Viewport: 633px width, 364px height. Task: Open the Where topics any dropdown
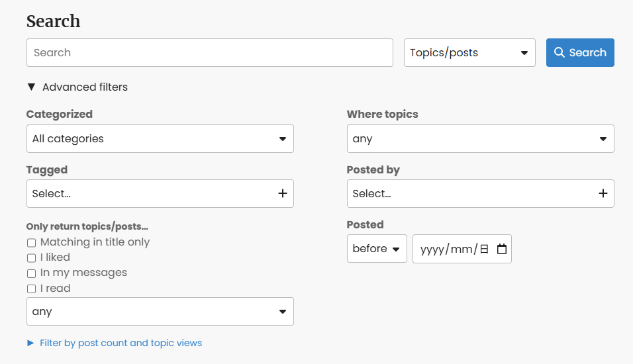(481, 139)
